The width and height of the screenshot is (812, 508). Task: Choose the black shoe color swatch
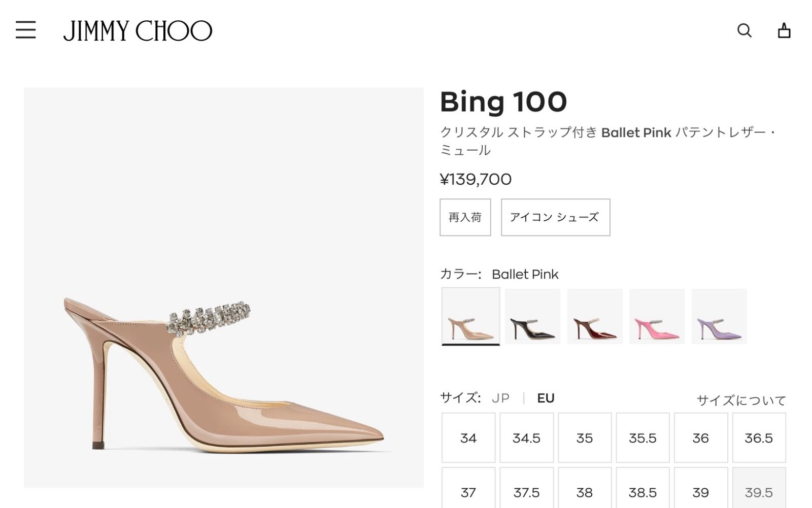(x=532, y=316)
